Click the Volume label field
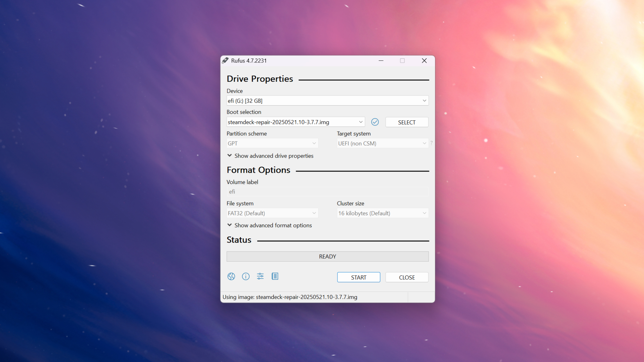 327,192
